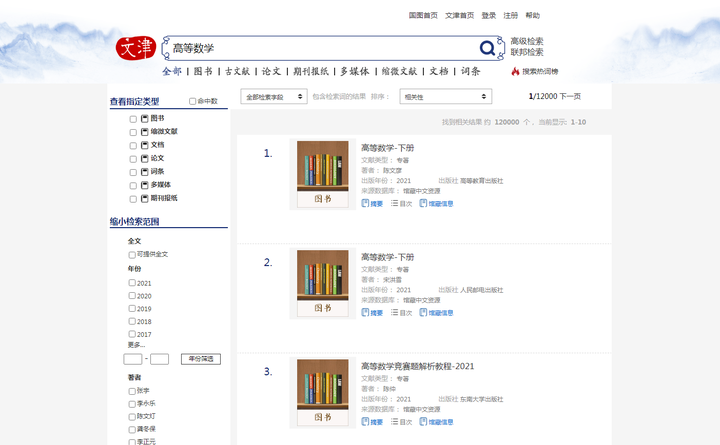This screenshot has width=720, height=445.
Task: Open 馆藏信息 icon for second result
Action: coord(423,312)
